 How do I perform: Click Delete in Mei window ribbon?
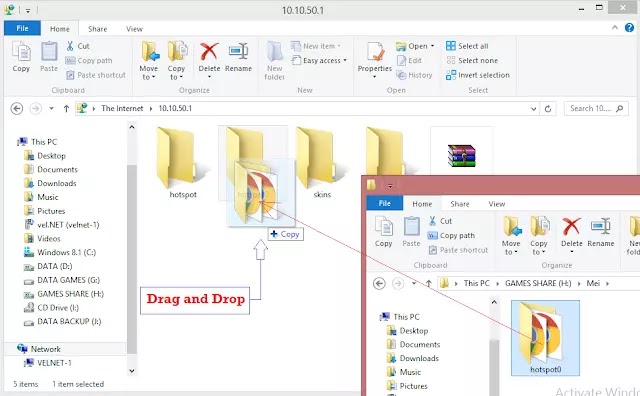[571, 234]
